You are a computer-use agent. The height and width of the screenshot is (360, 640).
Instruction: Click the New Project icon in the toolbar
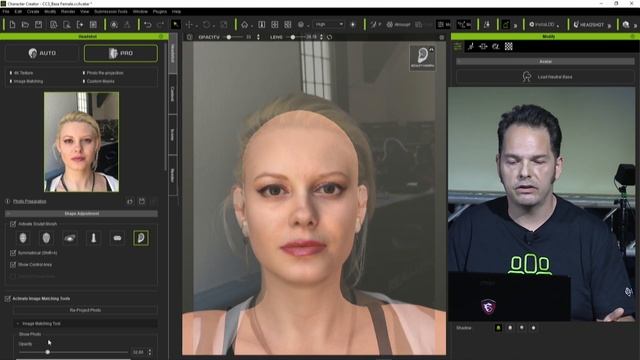point(12,25)
